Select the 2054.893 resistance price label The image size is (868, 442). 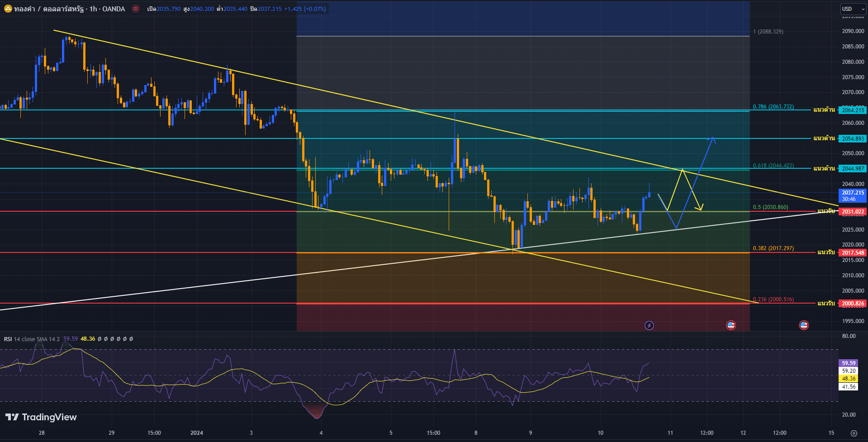[853, 139]
